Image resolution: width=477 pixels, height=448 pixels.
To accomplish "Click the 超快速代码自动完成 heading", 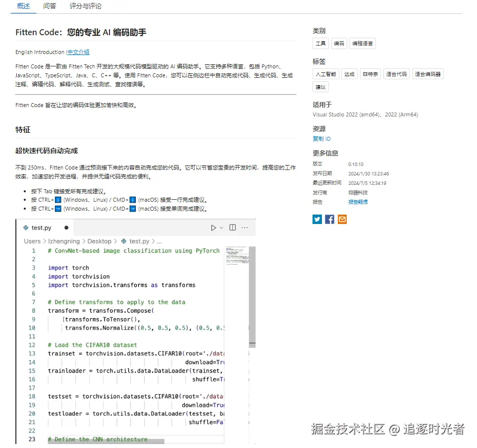I will point(47,151).
